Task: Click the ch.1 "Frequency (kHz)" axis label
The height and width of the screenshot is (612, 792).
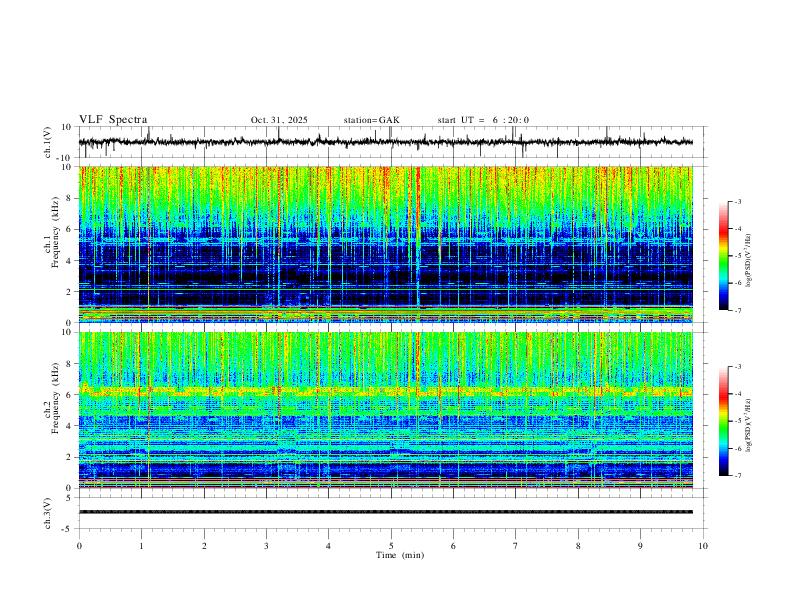Action: (56, 232)
